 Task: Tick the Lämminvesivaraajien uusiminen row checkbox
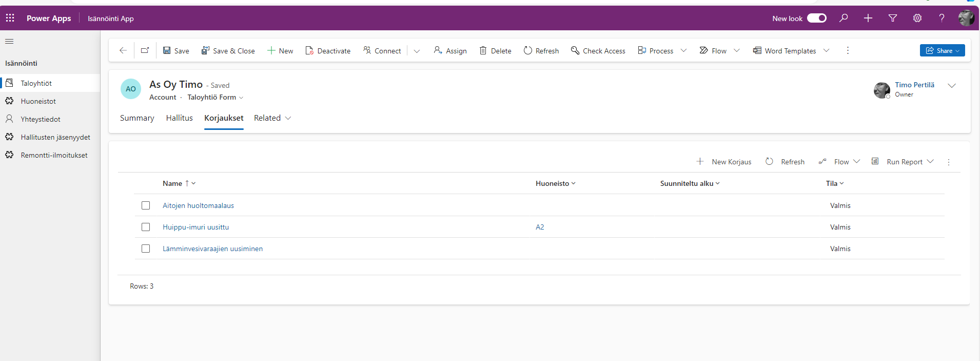click(x=146, y=249)
